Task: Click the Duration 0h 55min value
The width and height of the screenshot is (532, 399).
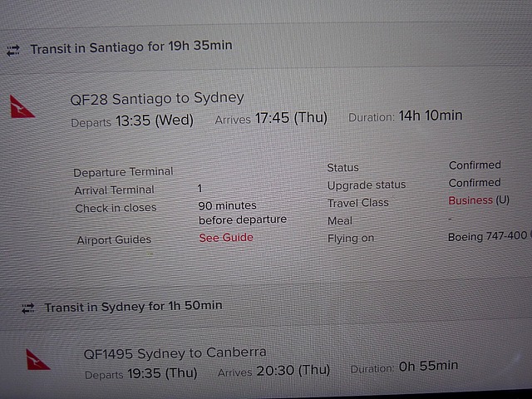Action: coord(404,367)
